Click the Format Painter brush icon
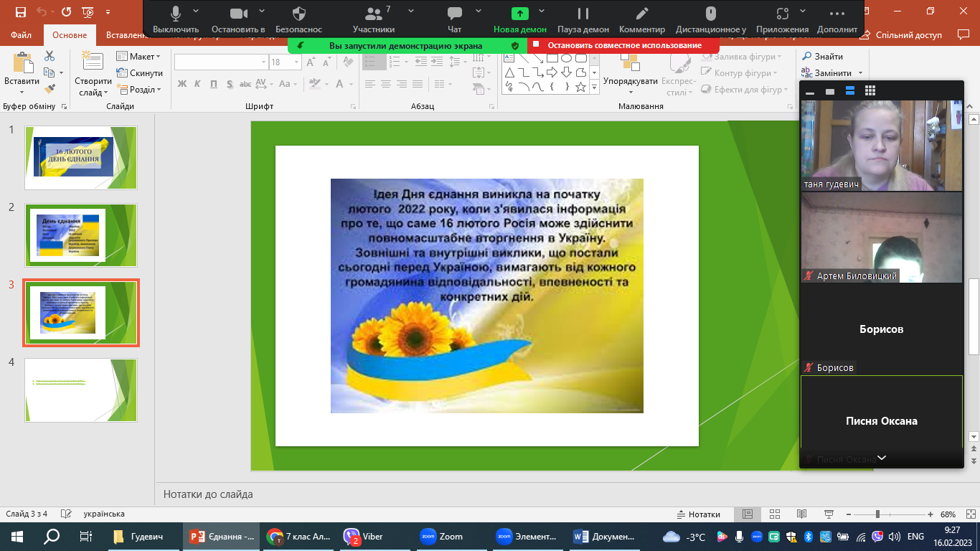Image resolution: width=980 pixels, height=551 pixels. (x=50, y=89)
